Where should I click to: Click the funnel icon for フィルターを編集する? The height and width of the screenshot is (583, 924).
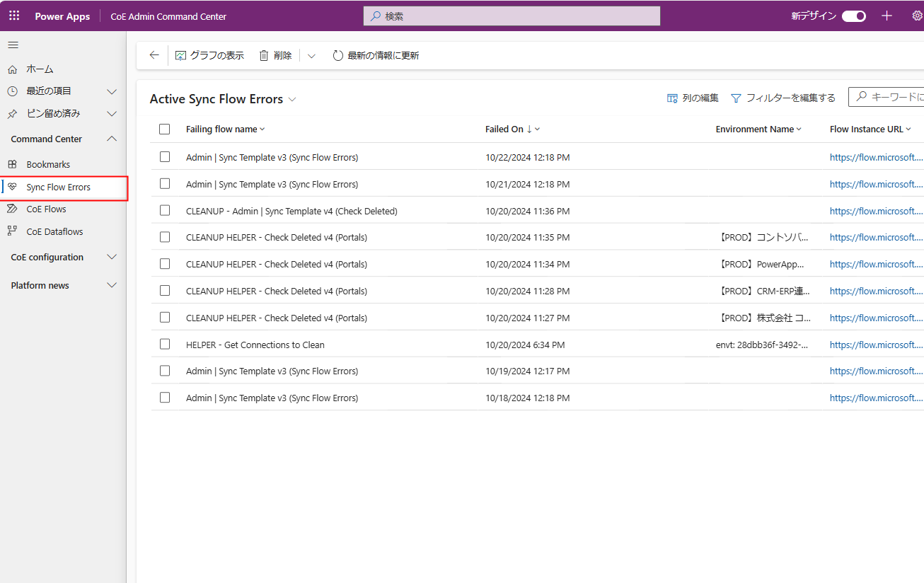pyautogui.click(x=736, y=98)
